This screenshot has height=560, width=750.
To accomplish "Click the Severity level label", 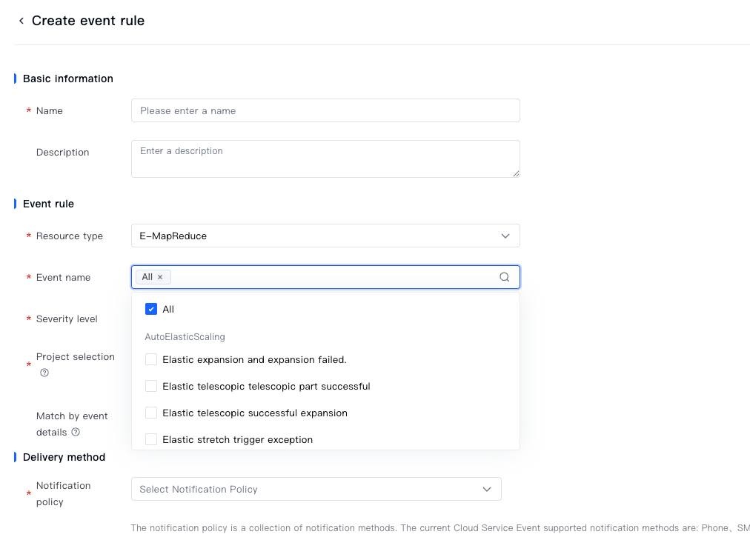I will point(67,319).
